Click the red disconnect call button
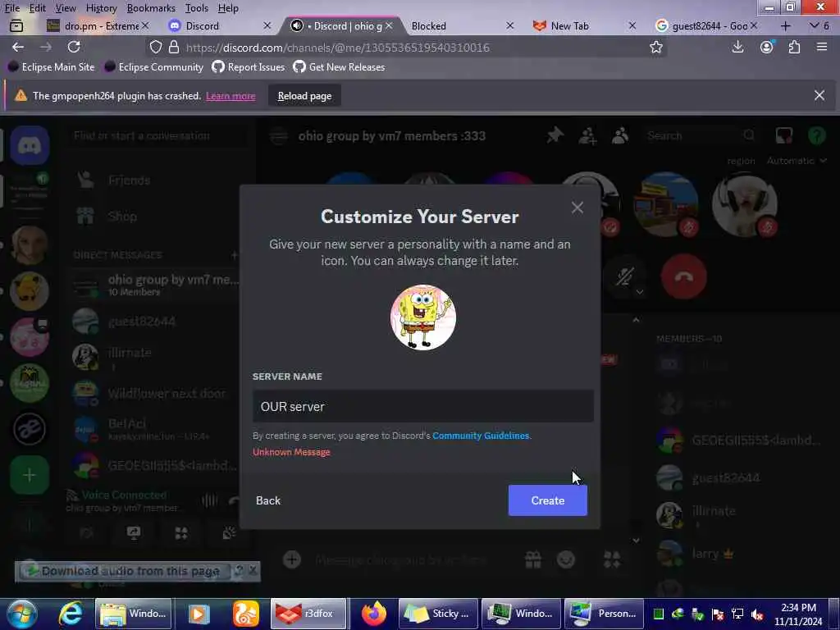Viewport: 840px width, 630px height. pyautogui.click(x=683, y=277)
